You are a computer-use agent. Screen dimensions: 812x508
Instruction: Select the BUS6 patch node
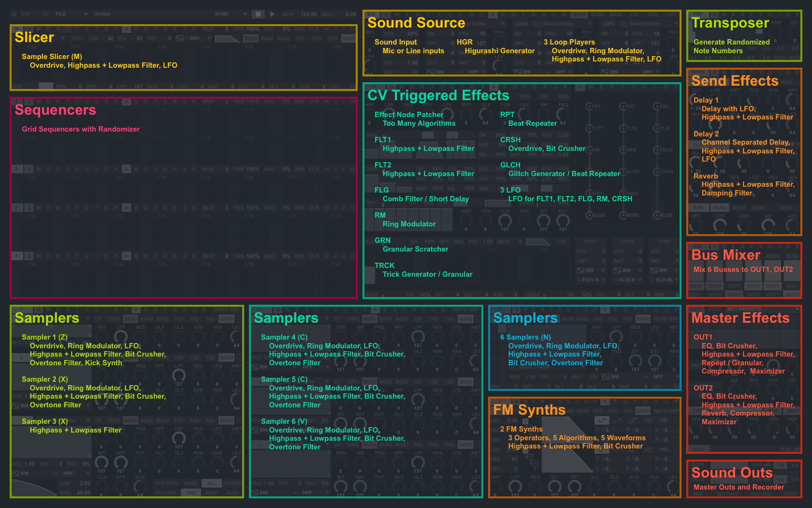tap(657, 215)
